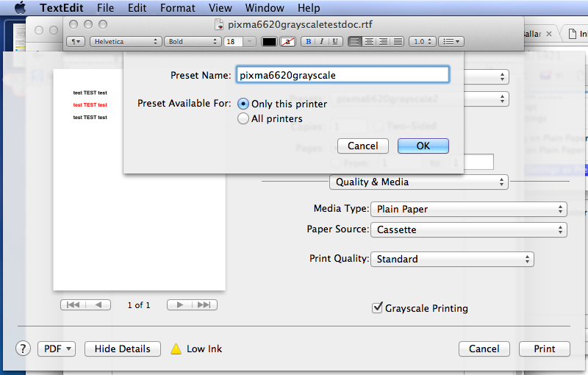Select the All printers option
The width and height of the screenshot is (588, 375).
tap(243, 118)
